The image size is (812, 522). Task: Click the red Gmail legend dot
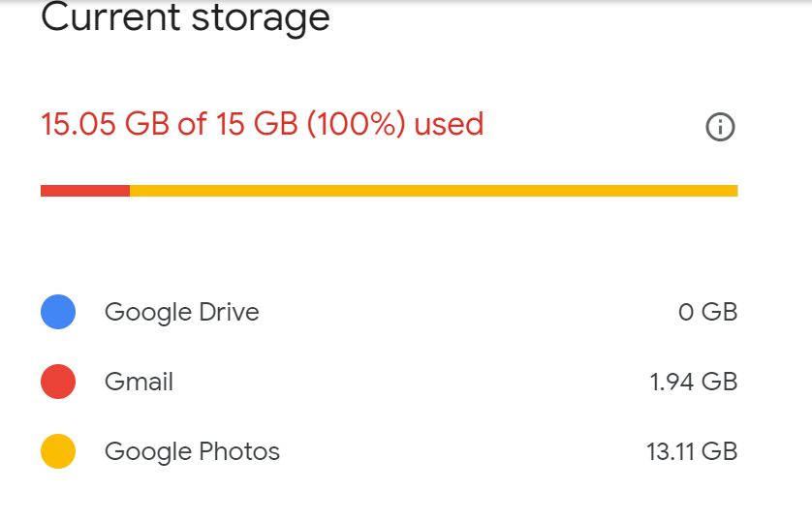pyautogui.click(x=58, y=382)
